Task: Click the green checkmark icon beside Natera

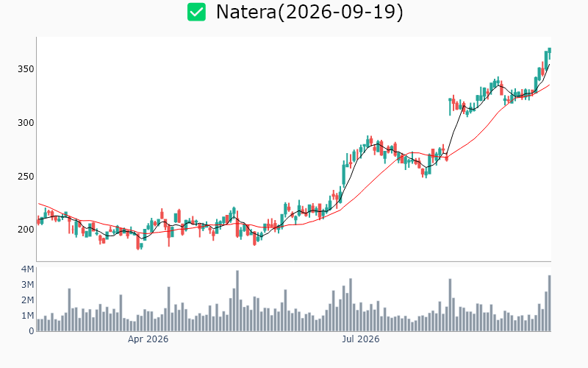Action: tap(196, 12)
